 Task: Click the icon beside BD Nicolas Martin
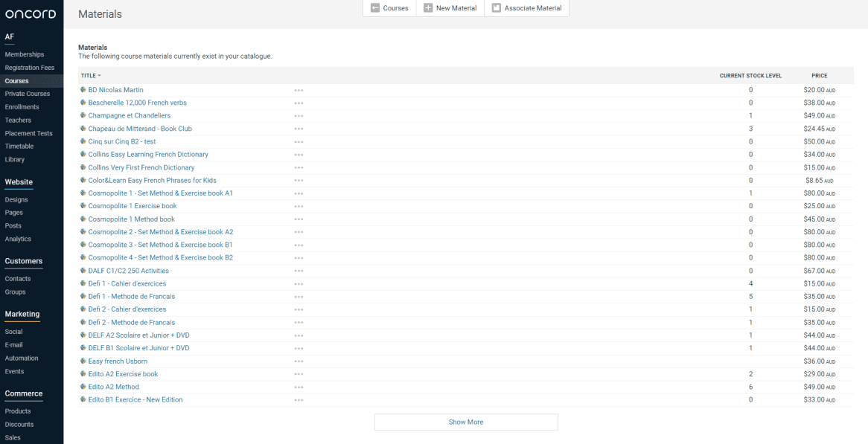pyautogui.click(x=83, y=90)
